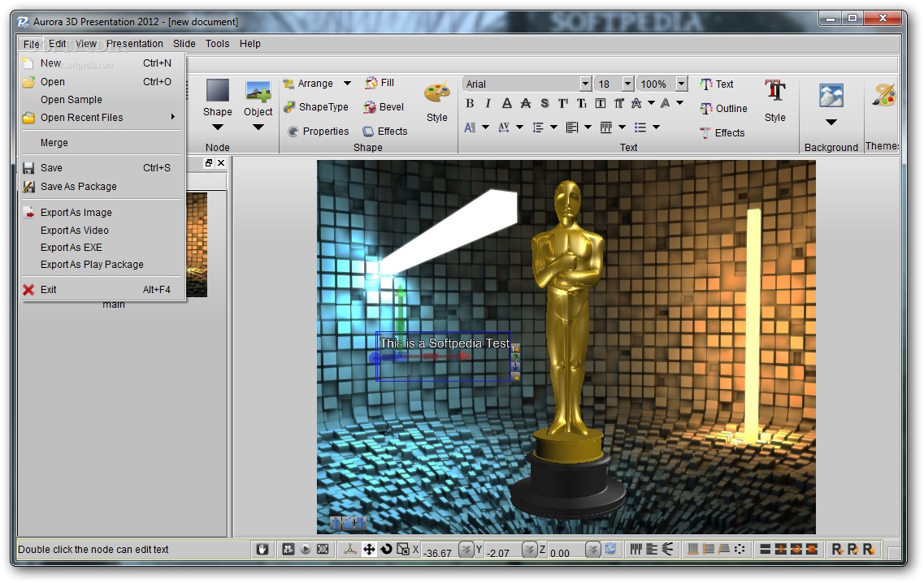Click the Outline text button
924x583 pixels.
tap(723, 108)
